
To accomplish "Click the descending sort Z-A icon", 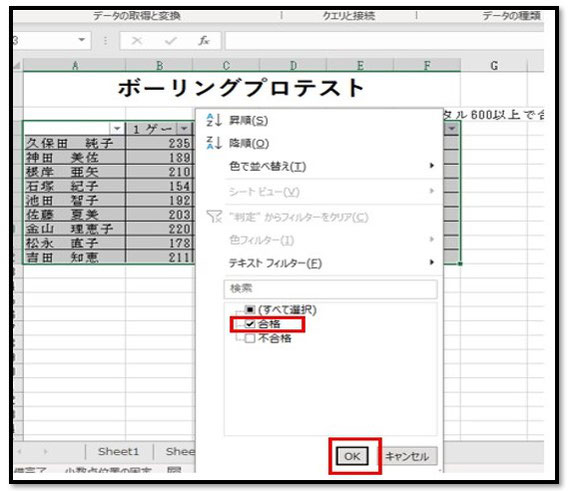I will point(214,143).
